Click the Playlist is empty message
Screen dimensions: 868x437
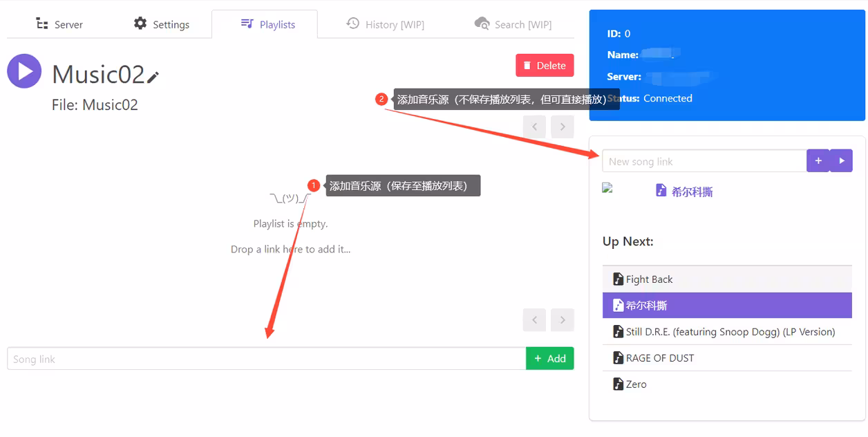tap(290, 223)
